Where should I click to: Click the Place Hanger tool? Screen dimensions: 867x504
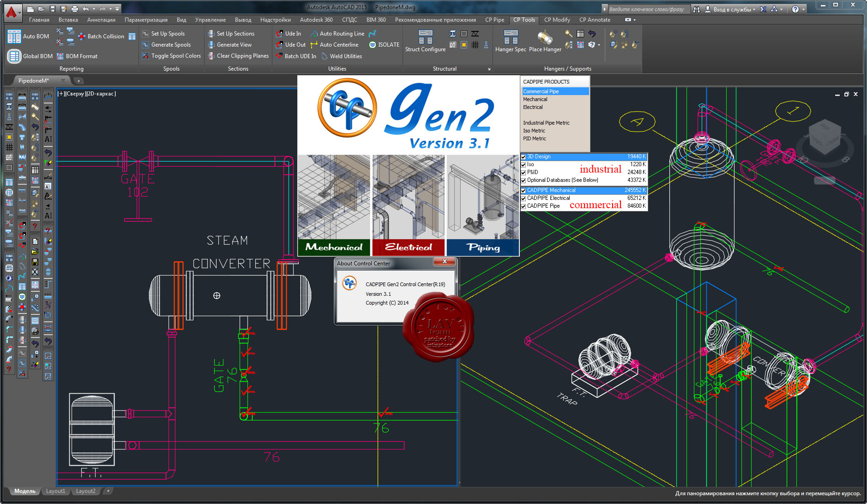coord(545,41)
